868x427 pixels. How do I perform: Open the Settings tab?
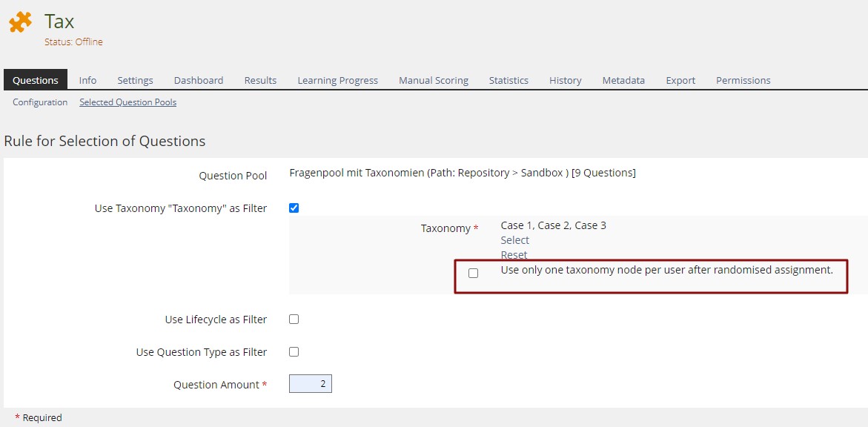click(135, 80)
